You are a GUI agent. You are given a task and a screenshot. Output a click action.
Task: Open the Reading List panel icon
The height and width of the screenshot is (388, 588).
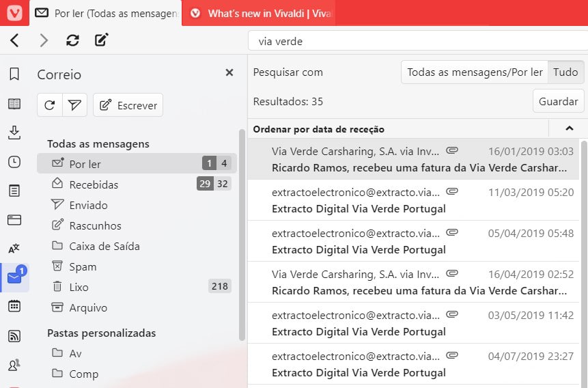click(14, 104)
